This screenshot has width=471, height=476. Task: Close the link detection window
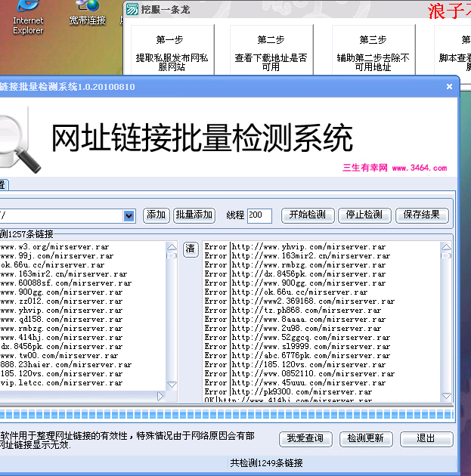pyautogui.click(x=449, y=87)
